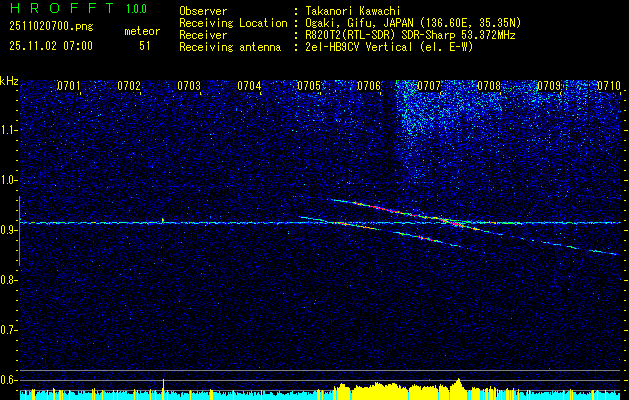629x400 pixels.
Task: Click the gray vertical frequency range bar
Action: [20, 231]
